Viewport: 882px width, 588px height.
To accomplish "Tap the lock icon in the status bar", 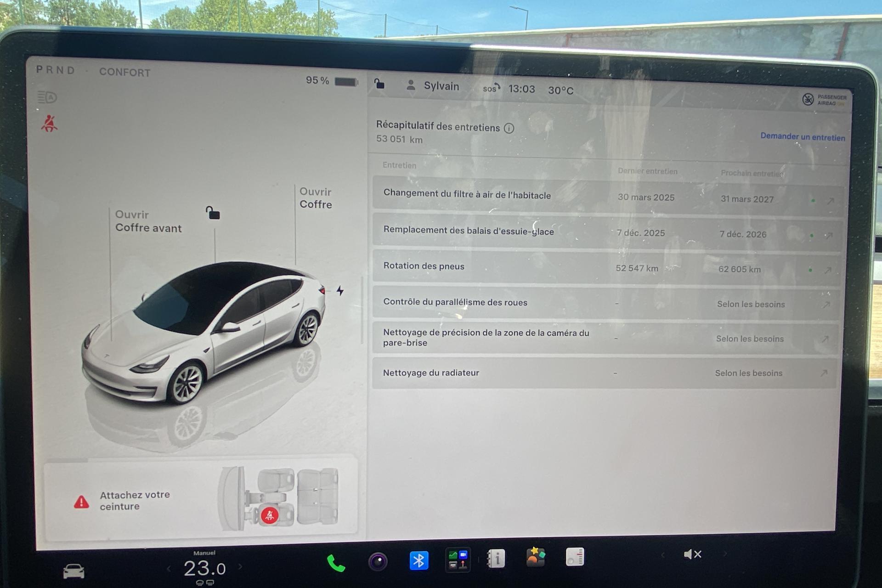I will pyautogui.click(x=379, y=83).
